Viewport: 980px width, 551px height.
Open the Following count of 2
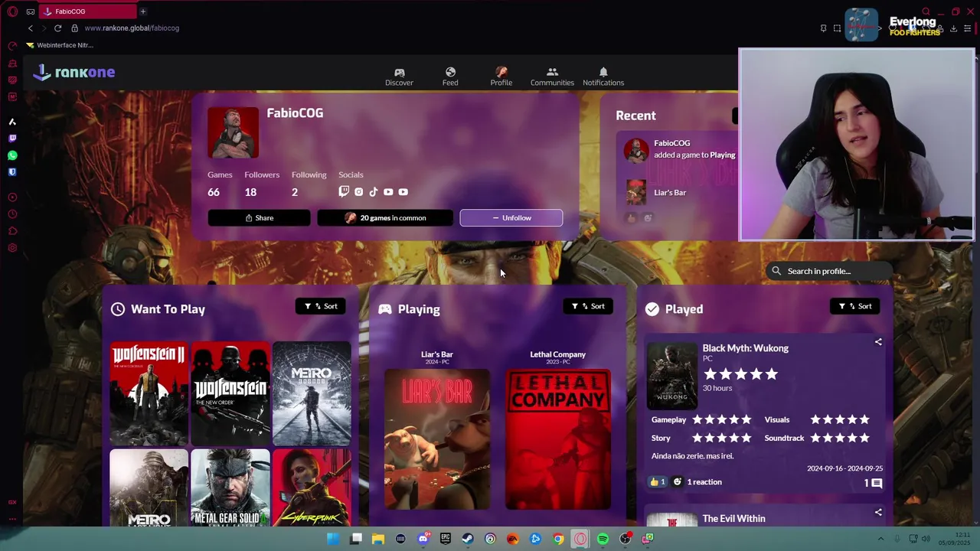295,192
